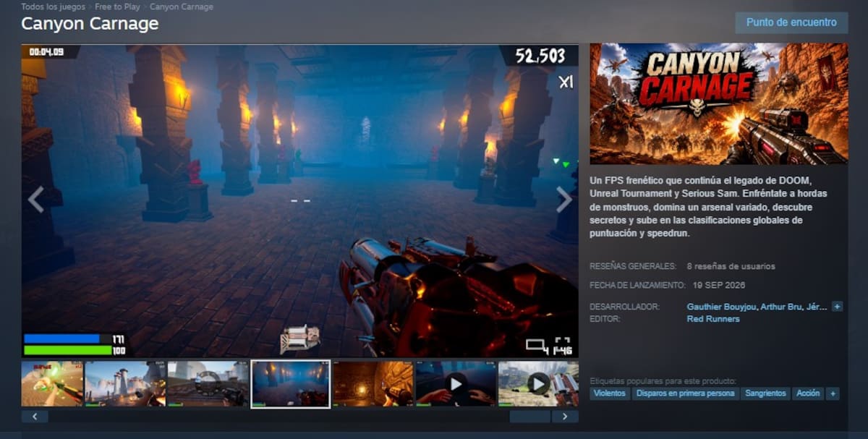
Task: Select first thumbnail with green weapon
Action: (52, 383)
